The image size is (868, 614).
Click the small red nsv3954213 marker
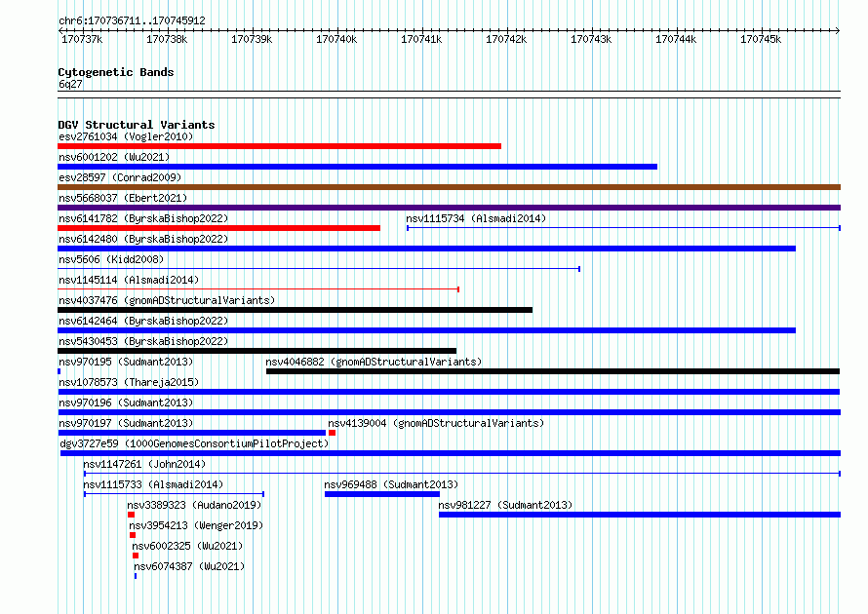(133, 535)
